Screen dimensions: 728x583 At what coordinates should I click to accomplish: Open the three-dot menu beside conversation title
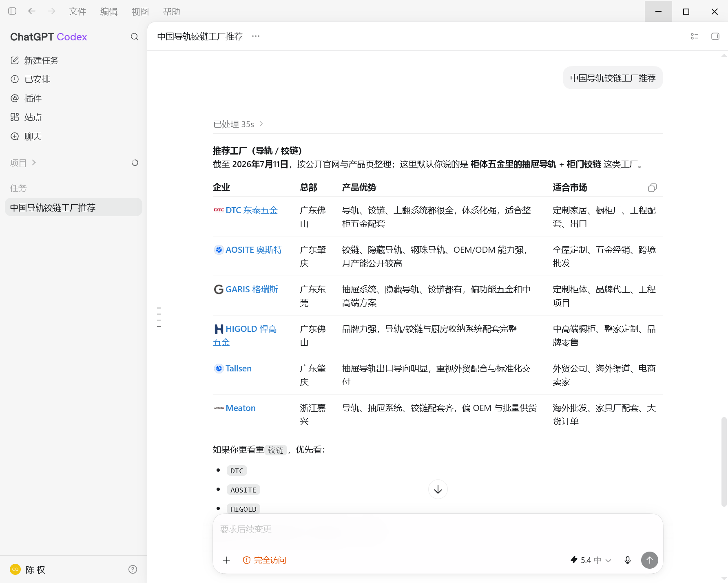click(x=256, y=36)
